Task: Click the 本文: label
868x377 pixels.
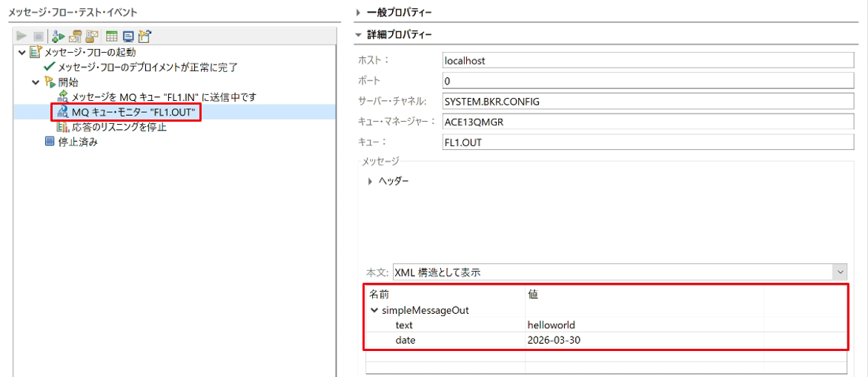Action: [378, 272]
